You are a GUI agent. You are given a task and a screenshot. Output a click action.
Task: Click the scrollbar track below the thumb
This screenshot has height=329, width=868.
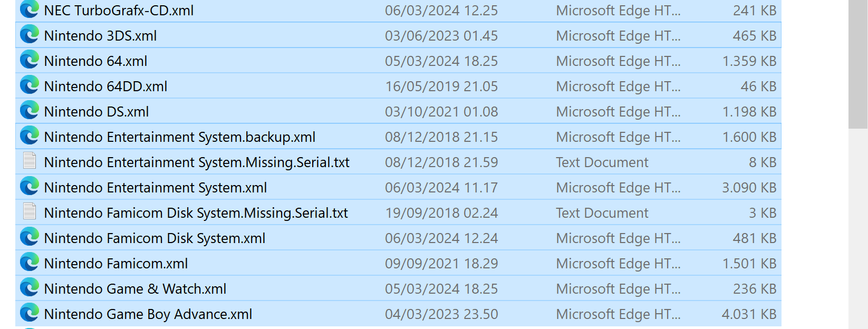pos(858,228)
